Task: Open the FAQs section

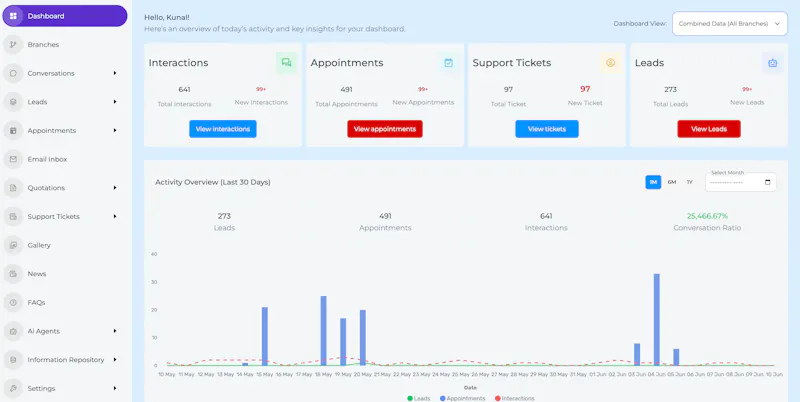Action: click(65, 302)
